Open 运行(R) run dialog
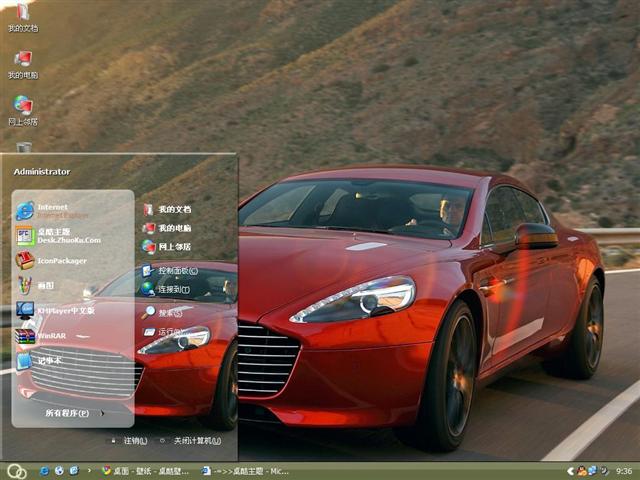640x480 pixels. [162, 332]
